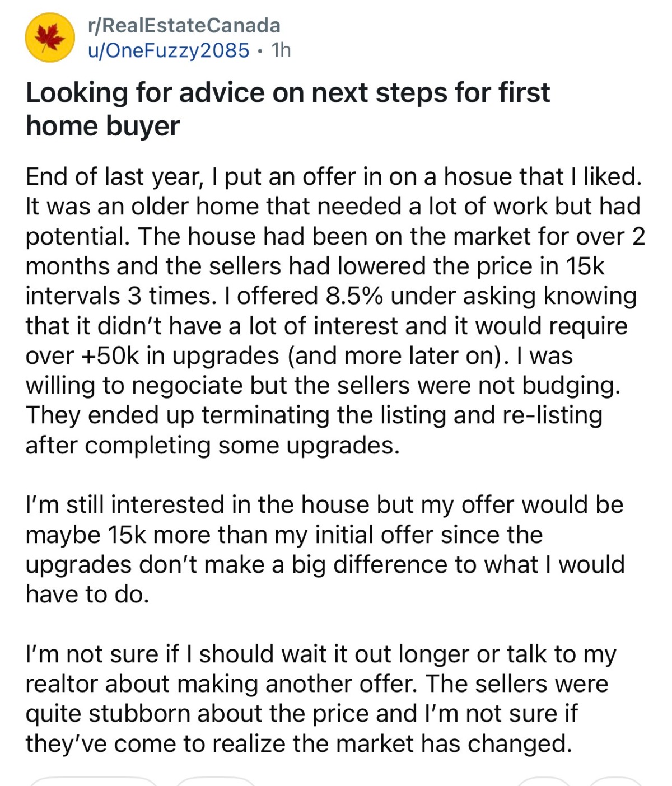Screen dimensions: 672x786
Task: Click the paragraph starting "I'm still interested"
Action: click(325, 549)
